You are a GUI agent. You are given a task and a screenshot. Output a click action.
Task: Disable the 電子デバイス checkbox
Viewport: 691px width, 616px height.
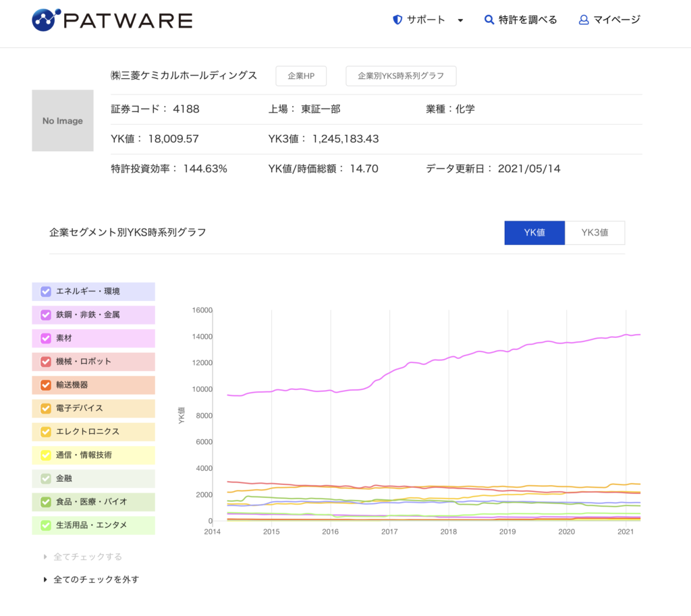[46, 408]
